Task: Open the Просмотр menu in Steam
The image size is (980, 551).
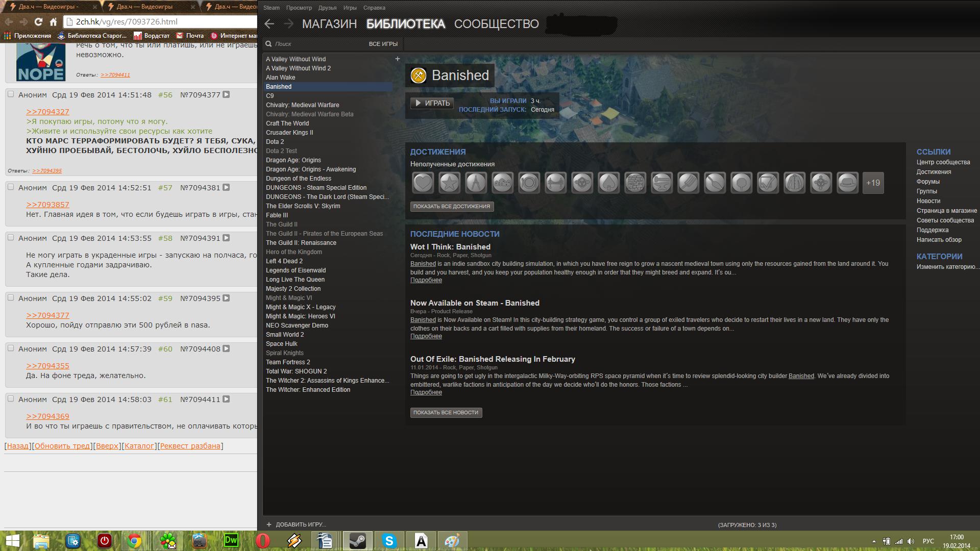Action: pyautogui.click(x=299, y=8)
